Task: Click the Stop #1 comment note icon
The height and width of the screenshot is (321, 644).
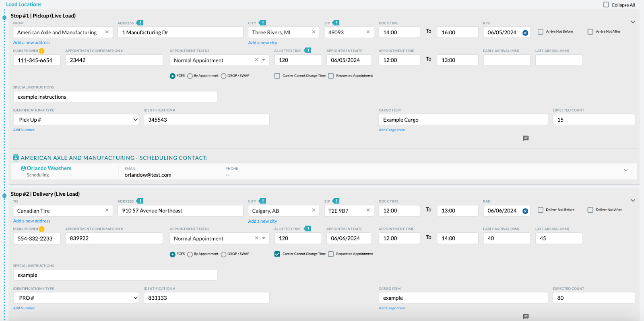Action: 526,138
